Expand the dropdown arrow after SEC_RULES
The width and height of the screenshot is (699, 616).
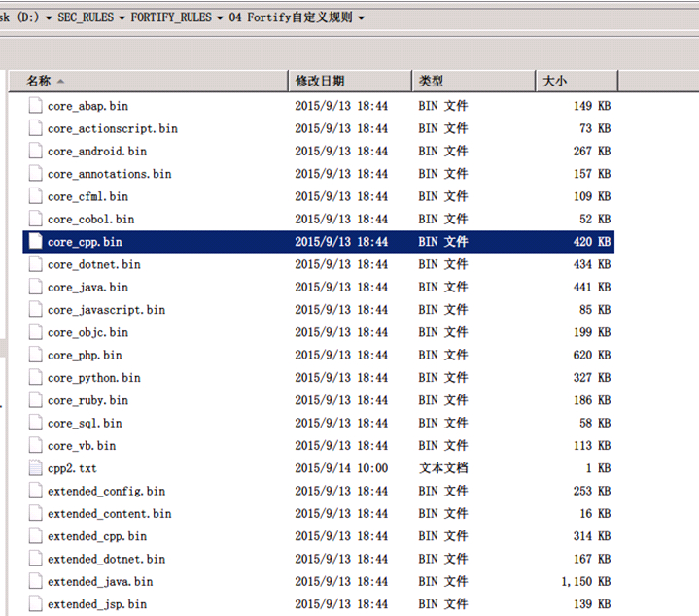click(122, 18)
